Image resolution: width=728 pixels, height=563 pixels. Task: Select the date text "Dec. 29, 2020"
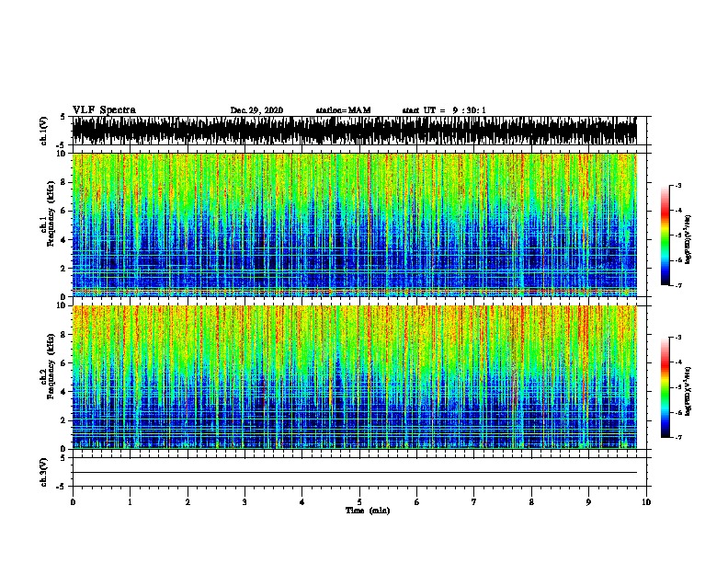point(256,110)
